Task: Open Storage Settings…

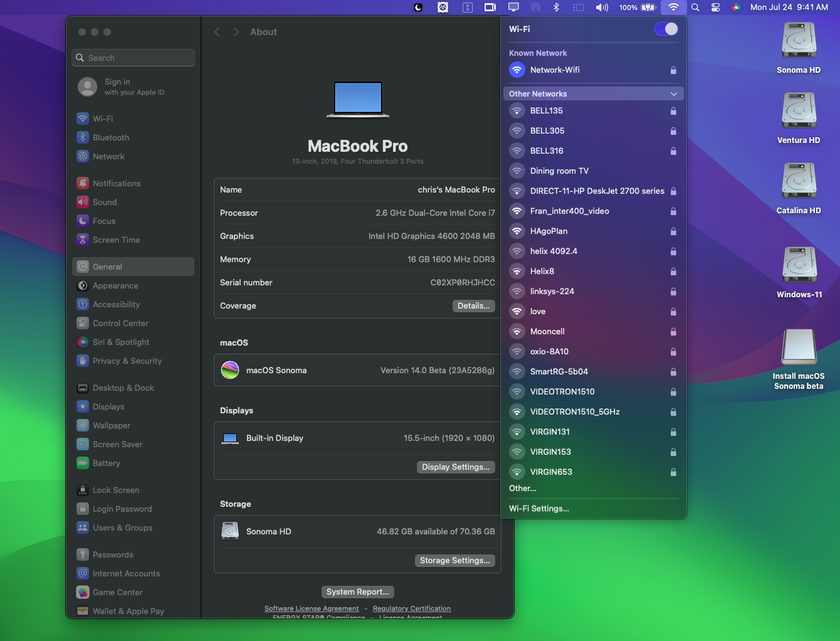Action: pyautogui.click(x=455, y=560)
